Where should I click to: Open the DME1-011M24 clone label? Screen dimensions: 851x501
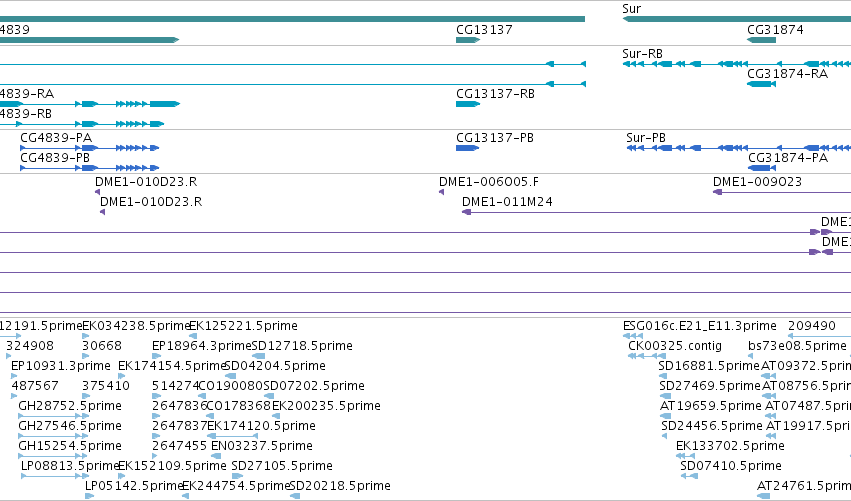point(507,202)
